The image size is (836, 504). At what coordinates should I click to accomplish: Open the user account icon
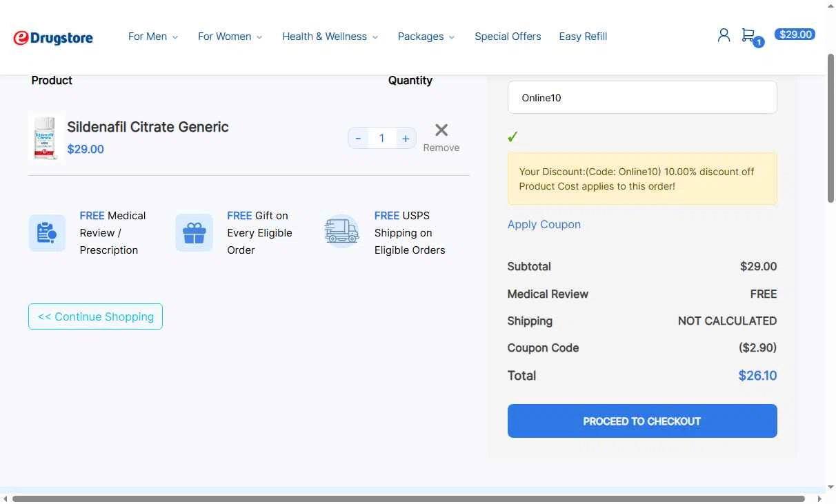724,35
